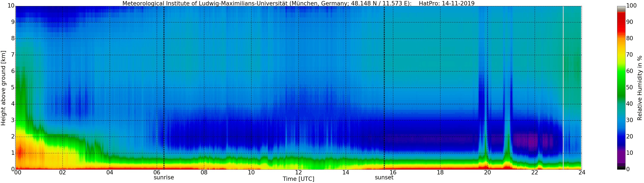Click the colorbar tick label '50'
The height and width of the screenshot is (183, 644).
click(x=629, y=87)
